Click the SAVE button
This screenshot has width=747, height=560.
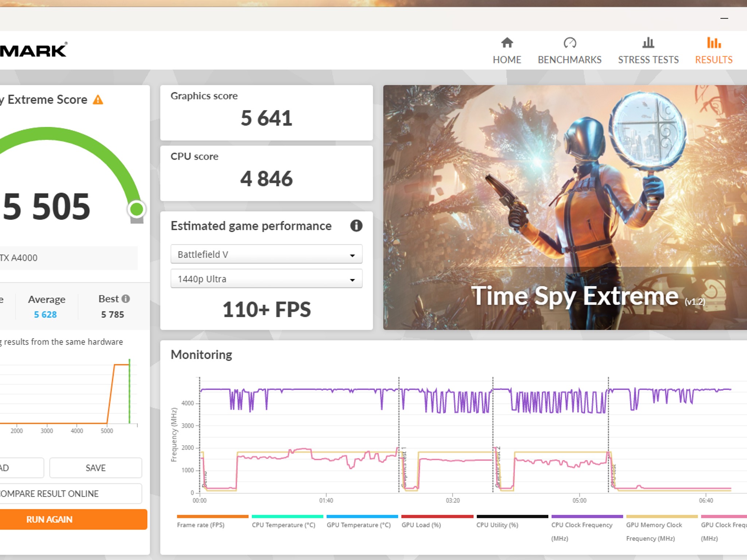(x=96, y=468)
